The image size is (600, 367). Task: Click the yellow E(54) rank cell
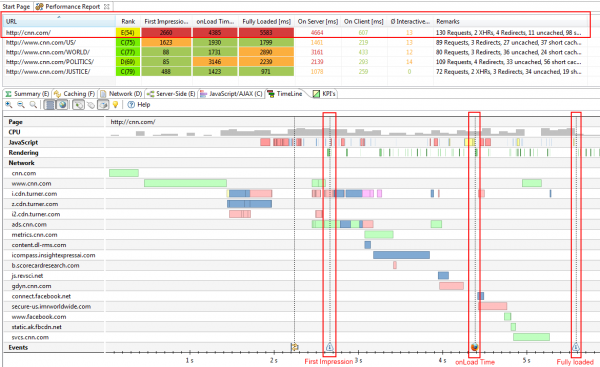[x=128, y=33]
